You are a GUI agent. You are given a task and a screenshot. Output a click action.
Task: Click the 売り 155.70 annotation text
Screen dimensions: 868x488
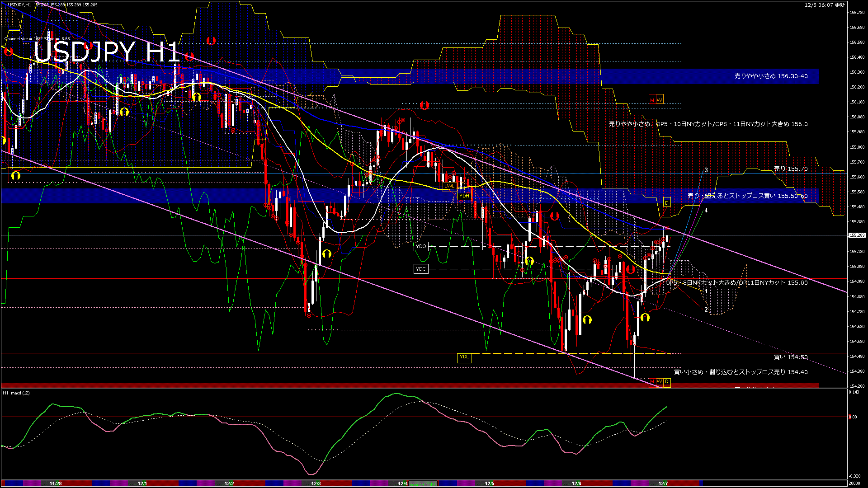pyautogui.click(x=790, y=169)
